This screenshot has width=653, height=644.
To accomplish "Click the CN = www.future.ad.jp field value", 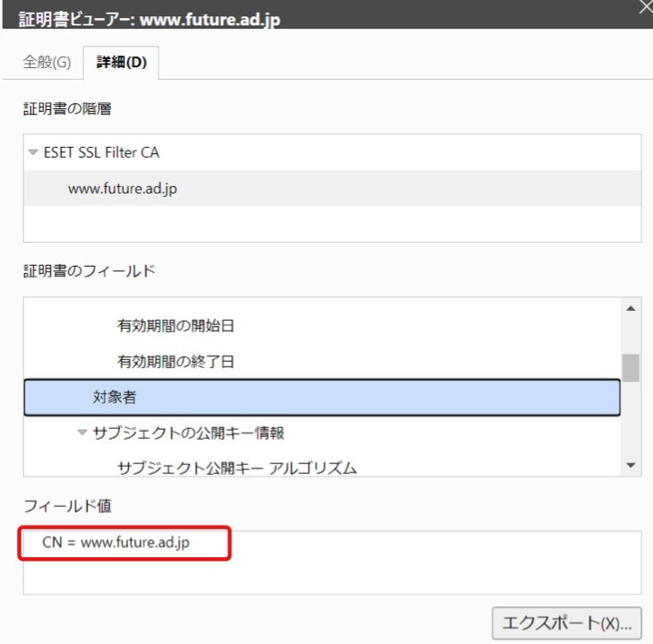I will (x=116, y=543).
